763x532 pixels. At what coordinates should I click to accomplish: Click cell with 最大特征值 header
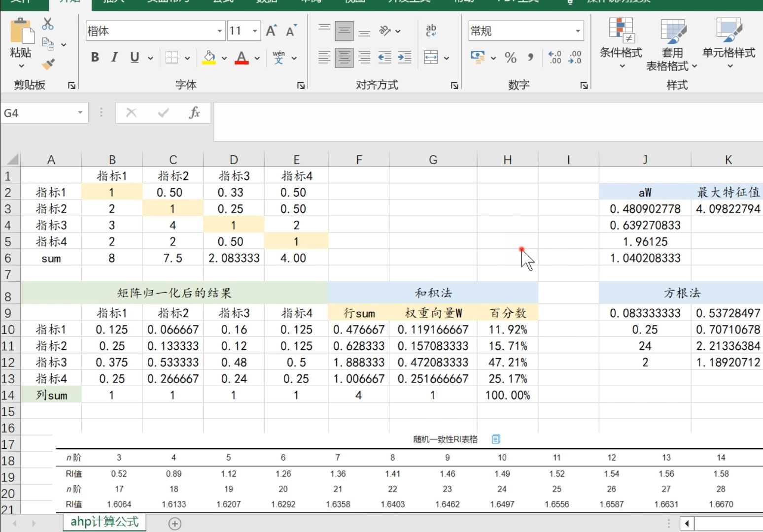click(728, 192)
